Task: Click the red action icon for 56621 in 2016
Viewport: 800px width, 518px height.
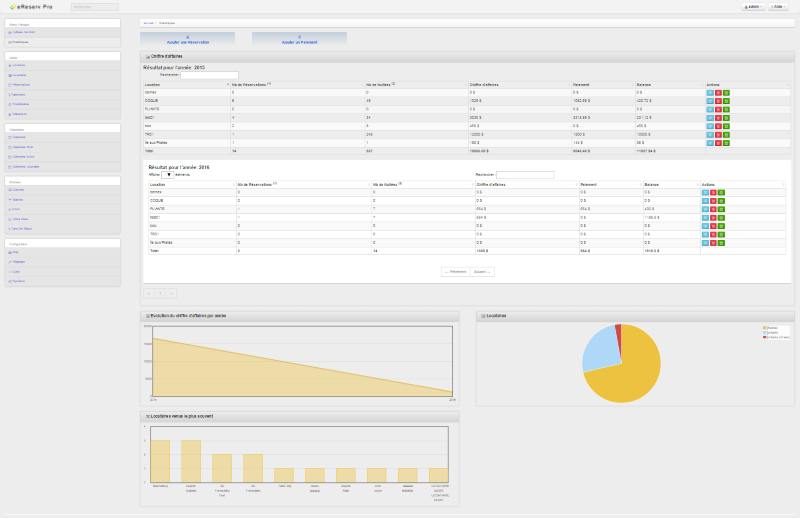Action: [713, 217]
